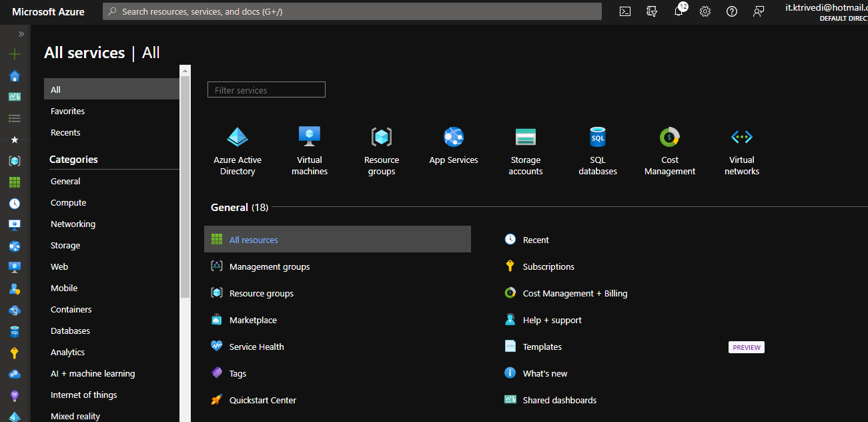Open the notifications bell
Image resolution: width=868 pixels, height=422 pixels.
pyautogui.click(x=679, y=11)
